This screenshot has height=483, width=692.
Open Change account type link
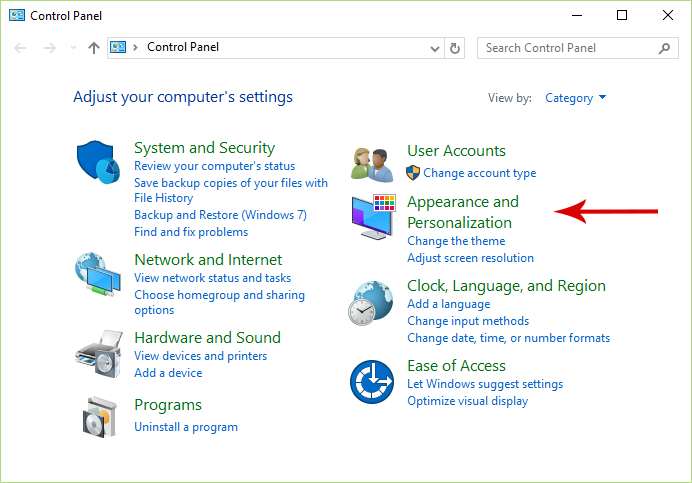pos(479,173)
